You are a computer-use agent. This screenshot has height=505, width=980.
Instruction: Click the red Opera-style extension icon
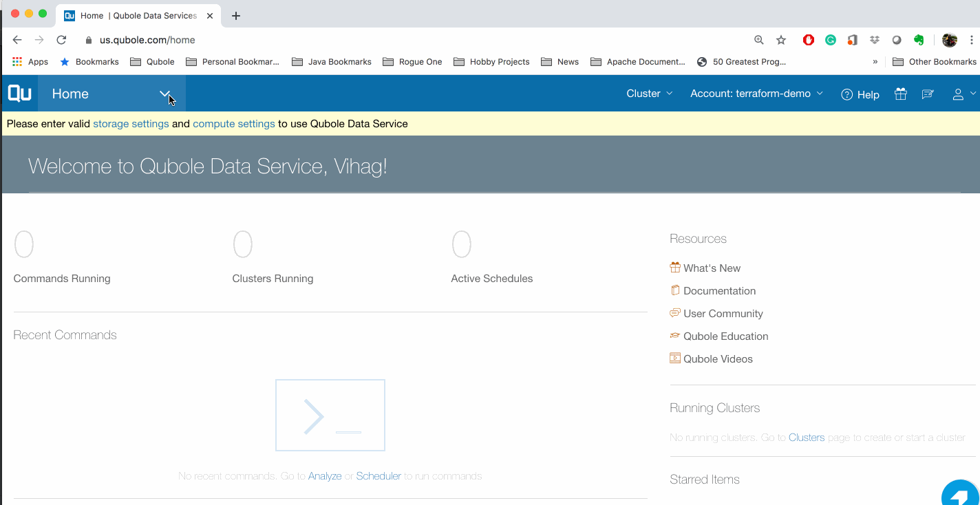coord(809,40)
